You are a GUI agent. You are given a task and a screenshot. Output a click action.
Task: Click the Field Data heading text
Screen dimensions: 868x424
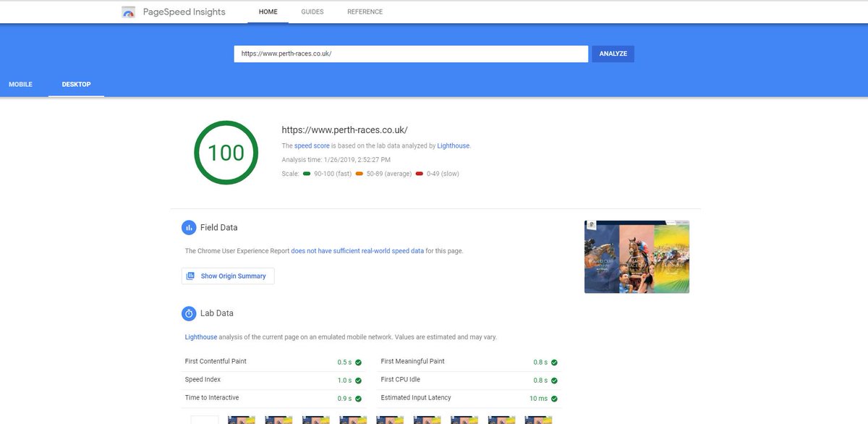coord(219,227)
